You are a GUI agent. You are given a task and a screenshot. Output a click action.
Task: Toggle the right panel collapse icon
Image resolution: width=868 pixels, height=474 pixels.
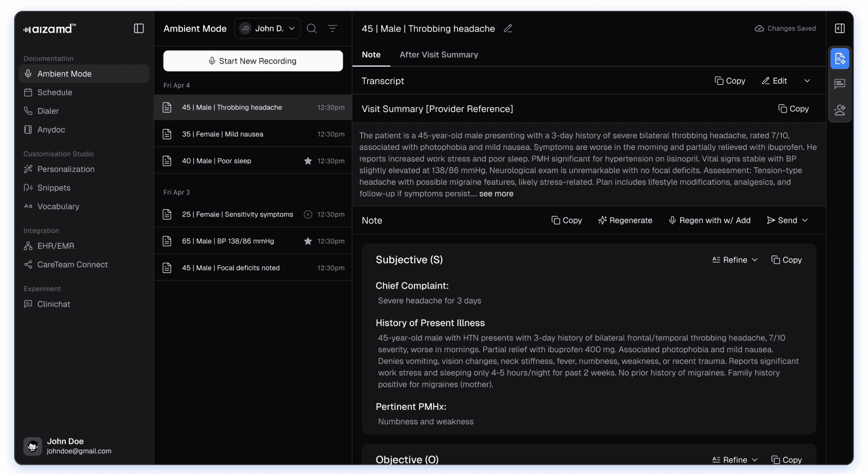840,28
